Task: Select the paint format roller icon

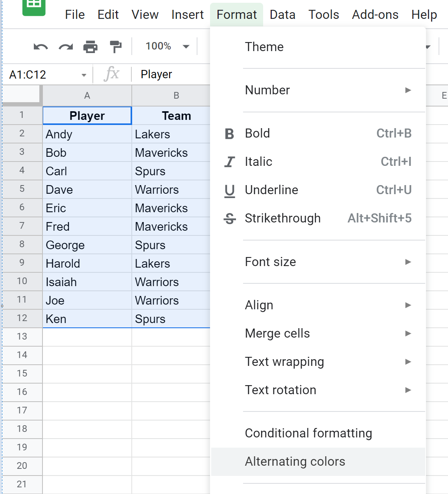Action: pos(116,47)
